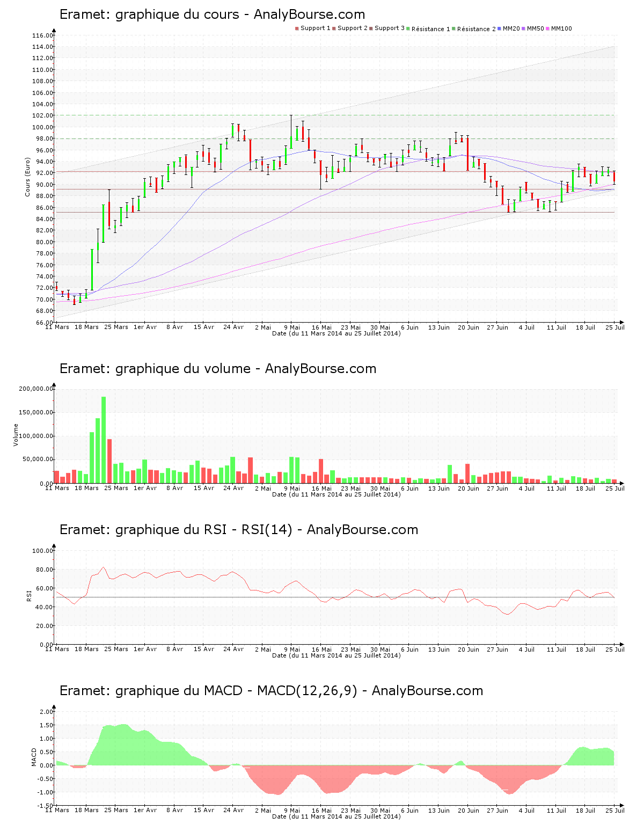Click the Support 3 legend label

click(389, 28)
